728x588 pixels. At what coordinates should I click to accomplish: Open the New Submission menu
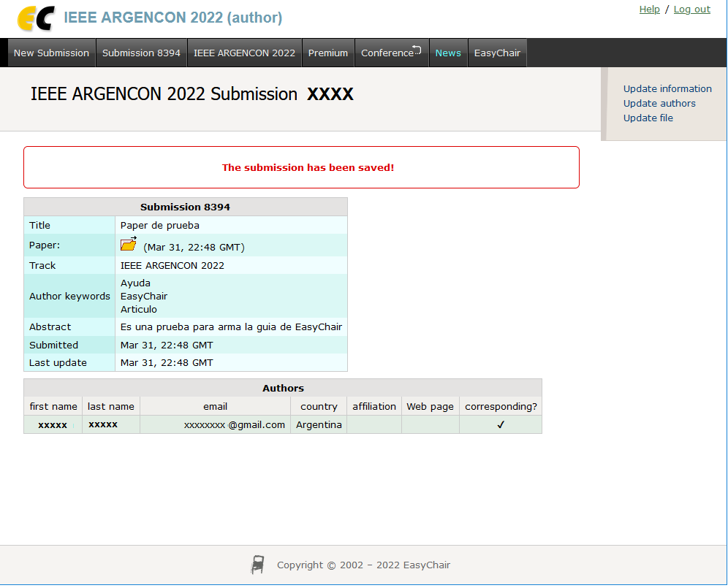[52, 53]
